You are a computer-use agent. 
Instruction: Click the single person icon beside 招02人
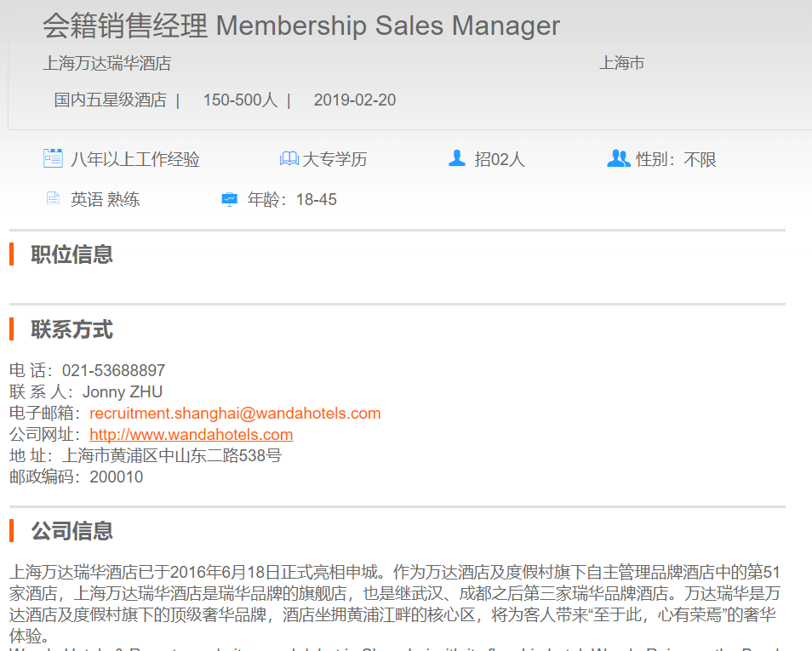tap(457, 158)
